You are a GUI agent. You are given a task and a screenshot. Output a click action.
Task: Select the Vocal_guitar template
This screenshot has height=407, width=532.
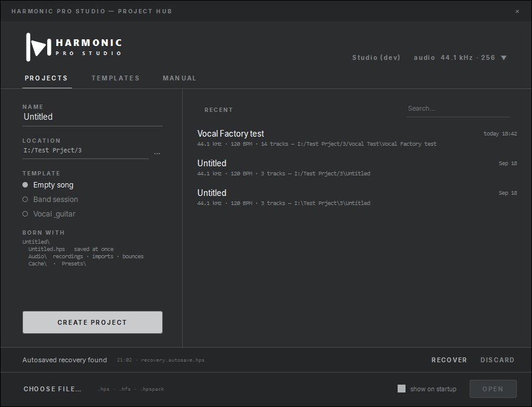click(49, 214)
